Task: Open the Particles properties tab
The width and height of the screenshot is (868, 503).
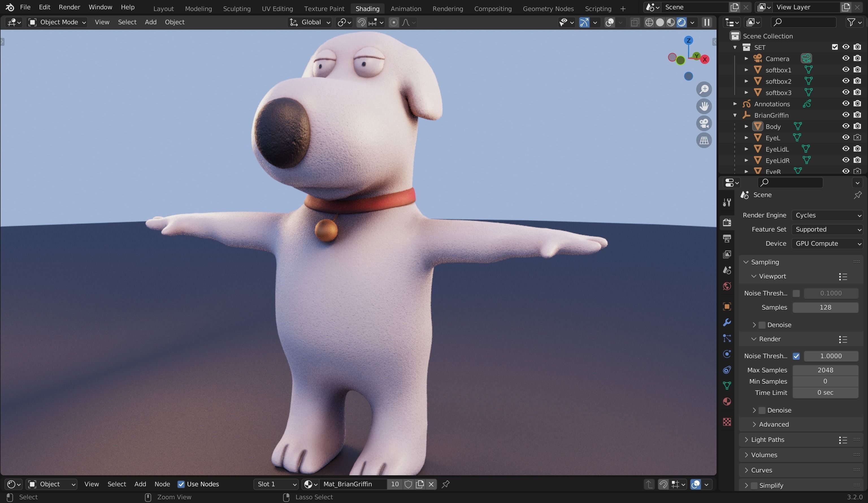Action: [x=727, y=338]
